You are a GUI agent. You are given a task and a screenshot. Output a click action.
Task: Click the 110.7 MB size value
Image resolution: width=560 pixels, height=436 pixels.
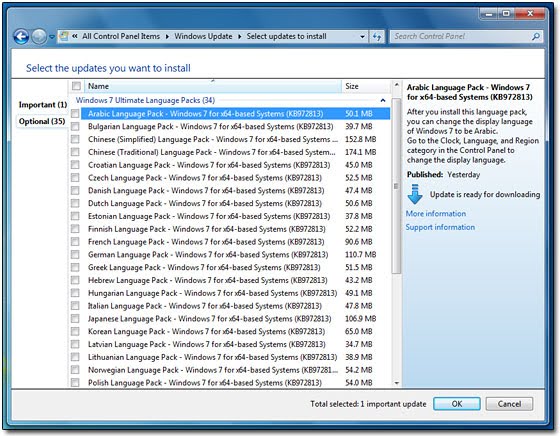point(360,255)
